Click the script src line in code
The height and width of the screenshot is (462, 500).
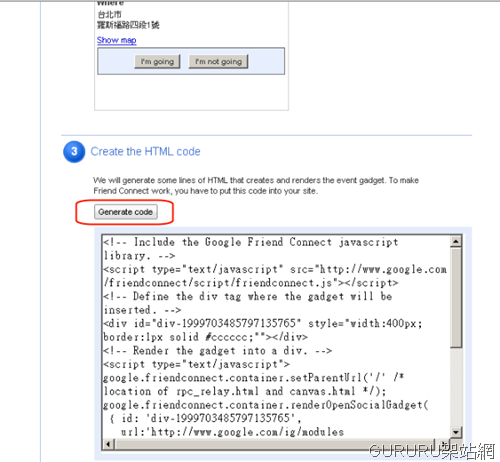275,269
